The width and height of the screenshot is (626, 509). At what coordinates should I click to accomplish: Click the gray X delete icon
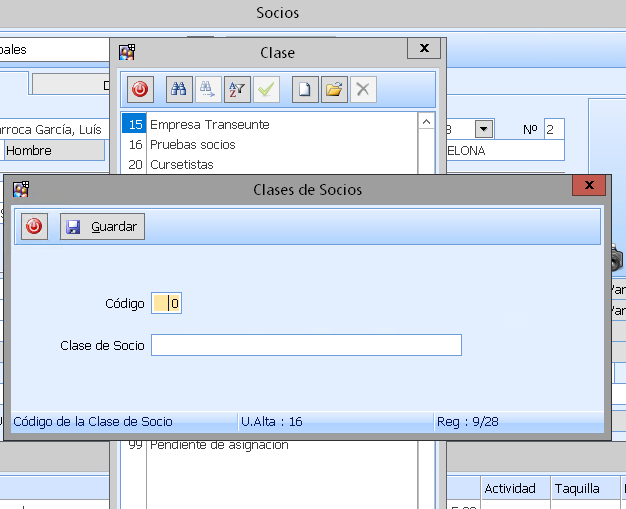pos(363,90)
